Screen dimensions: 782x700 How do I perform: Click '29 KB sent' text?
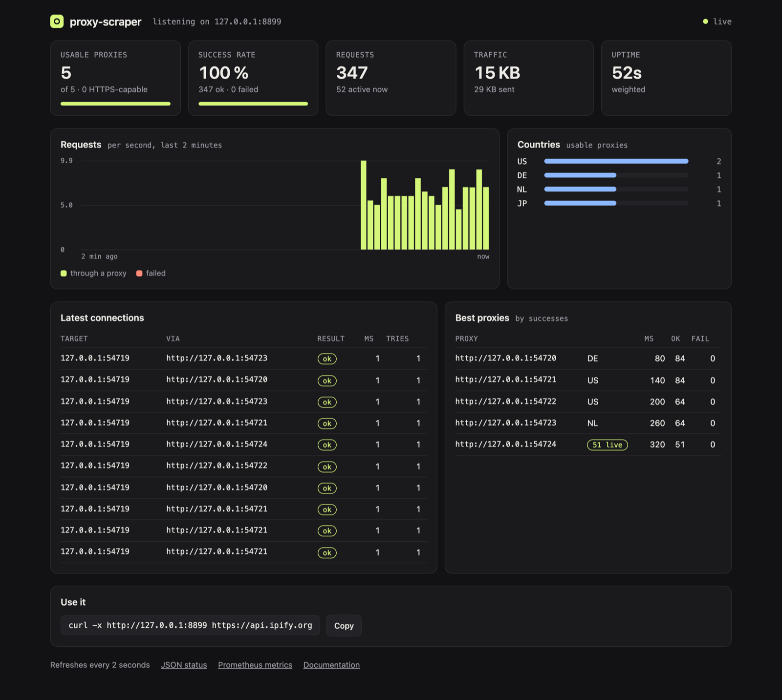click(x=494, y=89)
